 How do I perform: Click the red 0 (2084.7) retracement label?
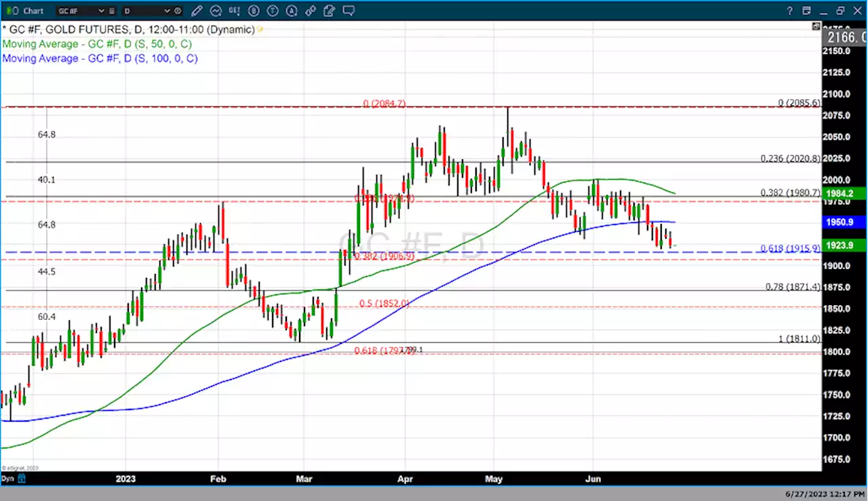point(384,103)
